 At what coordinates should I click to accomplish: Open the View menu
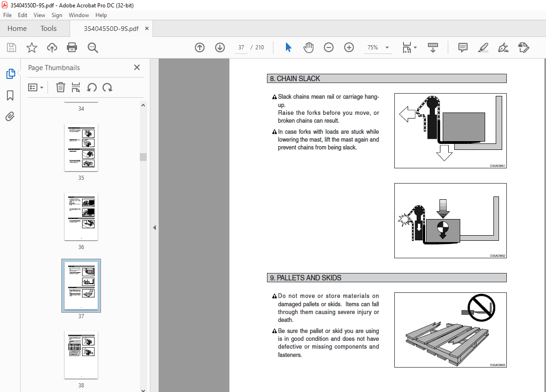(x=39, y=15)
